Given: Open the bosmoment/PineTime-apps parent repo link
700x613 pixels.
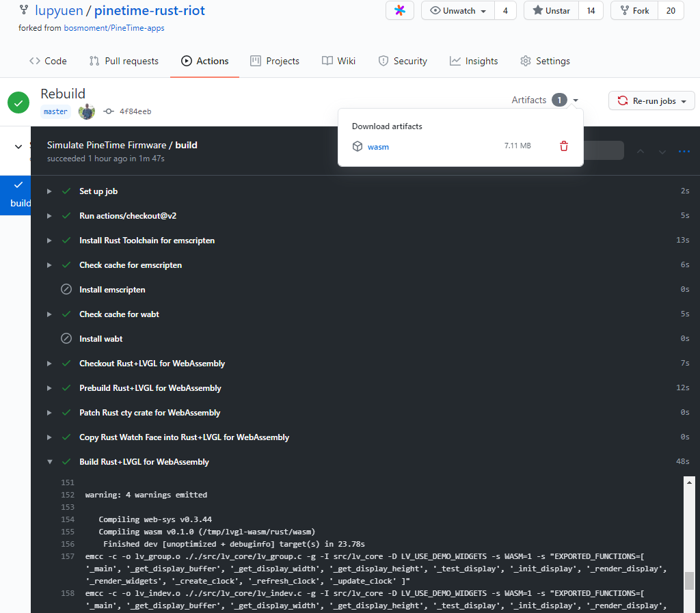Looking at the screenshot, I should click(114, 28).
